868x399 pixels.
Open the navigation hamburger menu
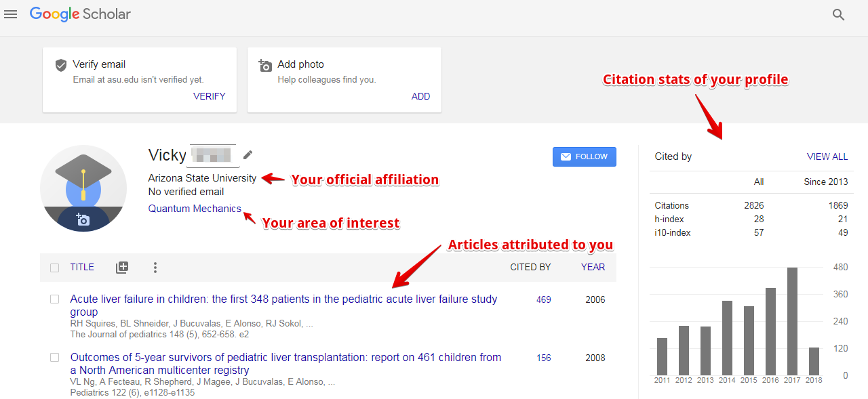(x=10, y=14)
